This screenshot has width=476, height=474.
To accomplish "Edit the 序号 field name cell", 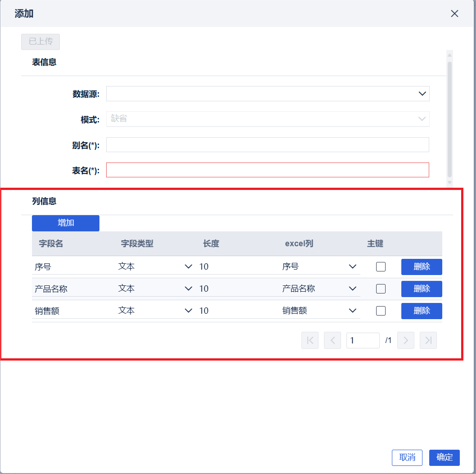I will [73, 266].
